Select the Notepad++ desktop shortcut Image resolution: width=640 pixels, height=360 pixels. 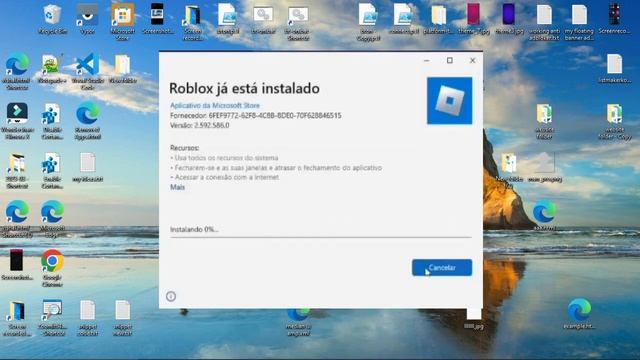tap(52, 69)
